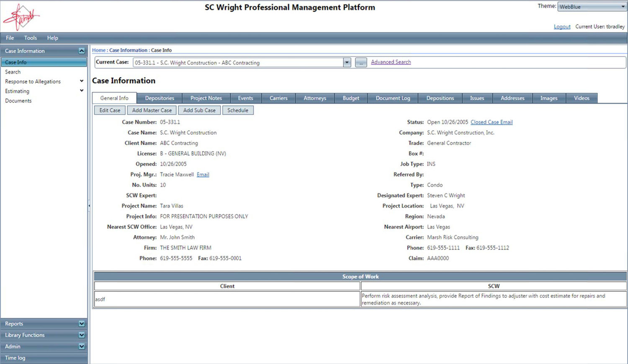Open the File menu
Viewport: 628px width, 364px height.
coord(10,38)
